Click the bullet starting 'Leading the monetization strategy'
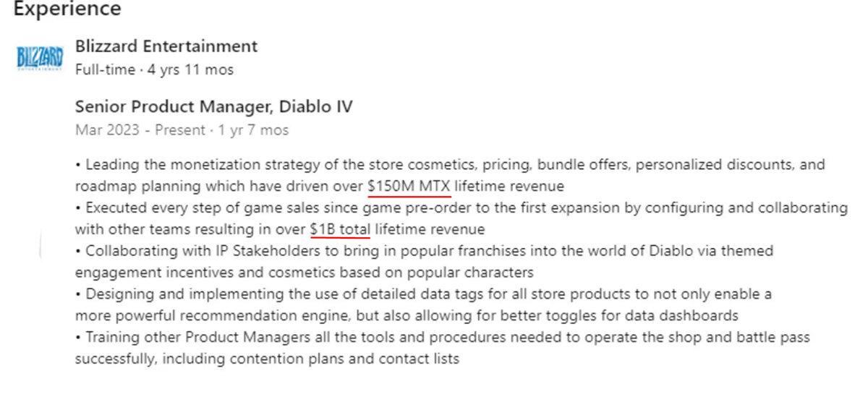 [x=289, y=165]
